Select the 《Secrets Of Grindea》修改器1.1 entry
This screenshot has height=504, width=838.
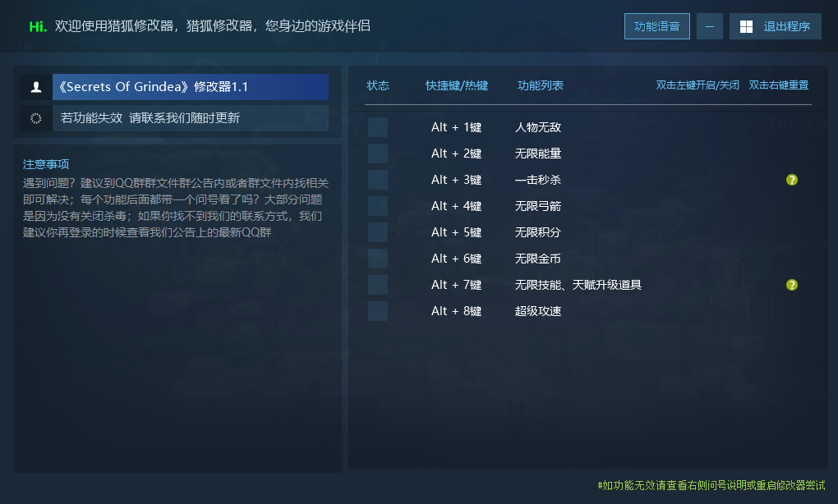pyautogui.click(x=191, y=87)
